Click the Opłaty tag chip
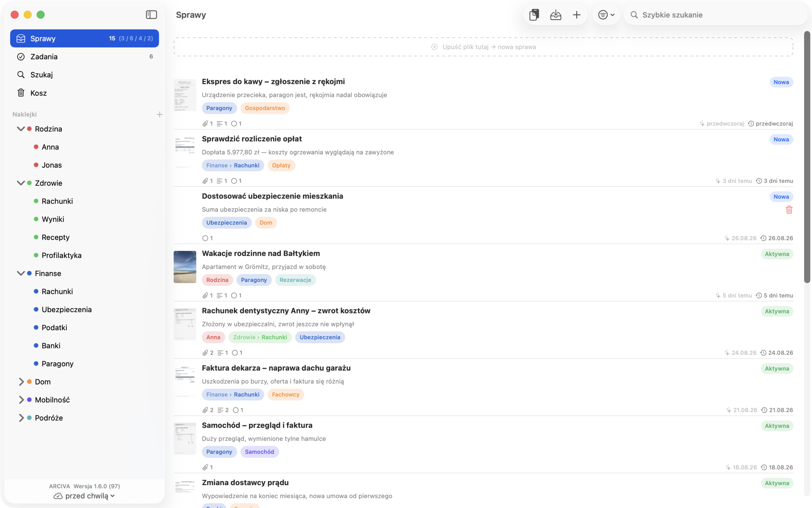This screenshot has width=812, height=508. coord(281,165)
